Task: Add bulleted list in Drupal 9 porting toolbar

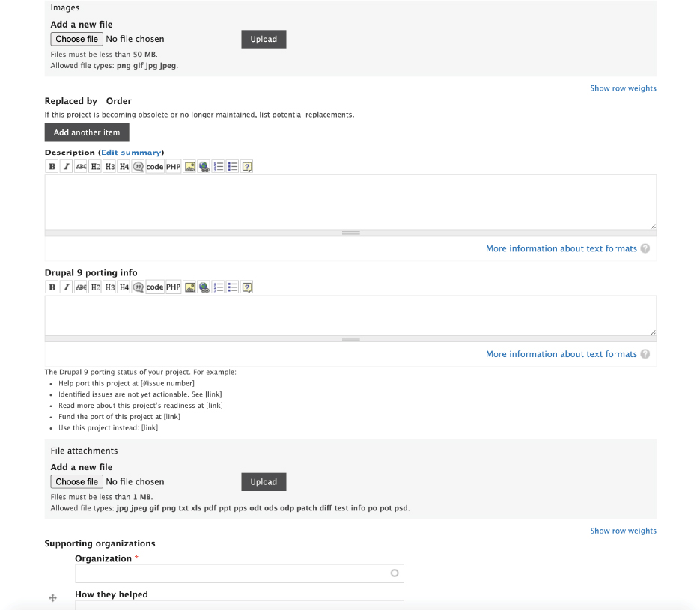Action: pyautogui.click(x=233, y=287)
